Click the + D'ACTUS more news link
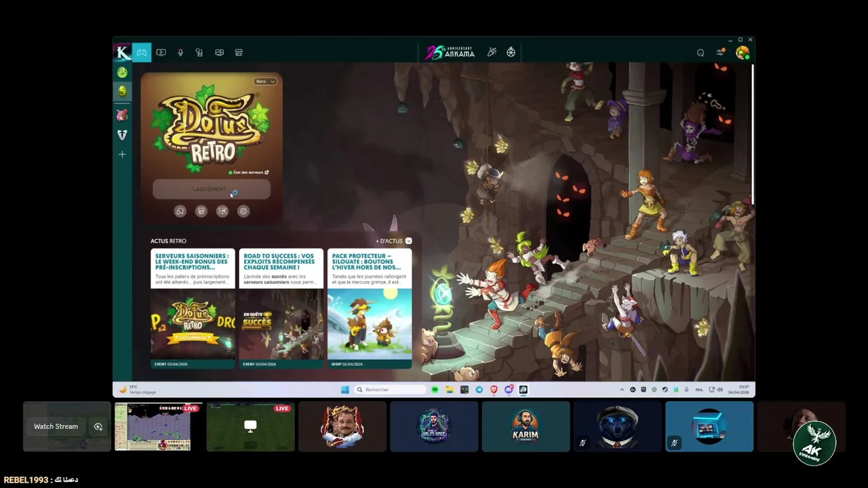This screenshot has width=868, height=488. [x=393, y=241]
